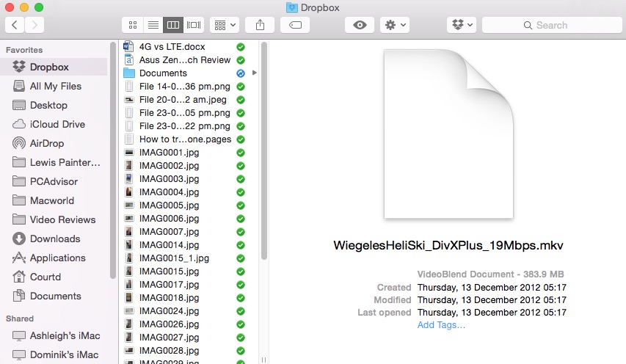Click the blank document preview thumbnail
Image resolution: width=626 pixels, height=364 pixels.
click(448, 134)
